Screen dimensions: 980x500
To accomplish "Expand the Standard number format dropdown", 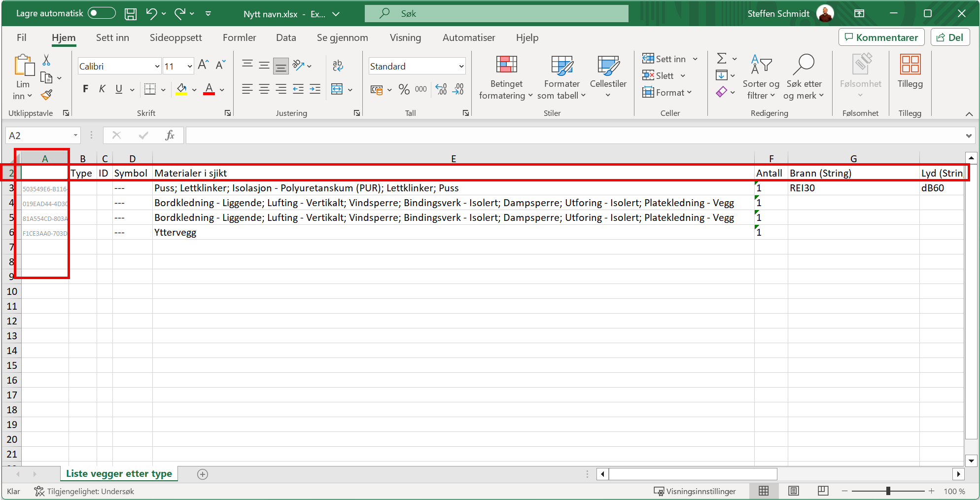I will pos(461,67).
